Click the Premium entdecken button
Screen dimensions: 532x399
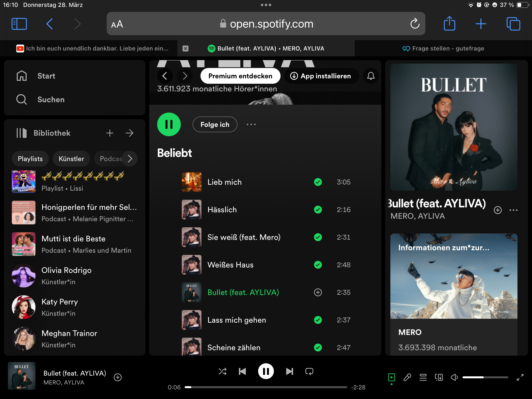point(240,76)
